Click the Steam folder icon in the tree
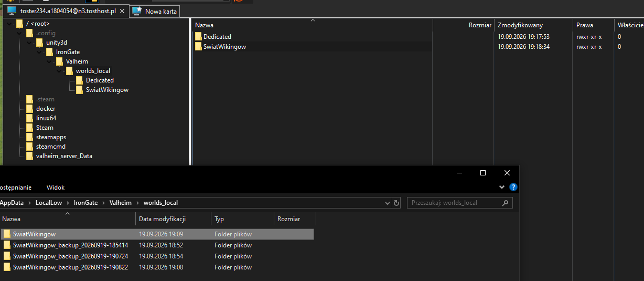This screenshot has width=644, height=281. [29, 128]
